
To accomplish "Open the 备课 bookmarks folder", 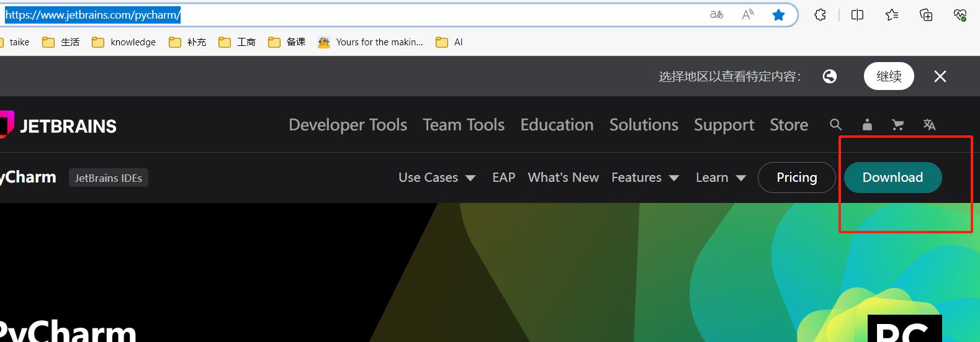I will pyautogui.click(x=287, y=42).
